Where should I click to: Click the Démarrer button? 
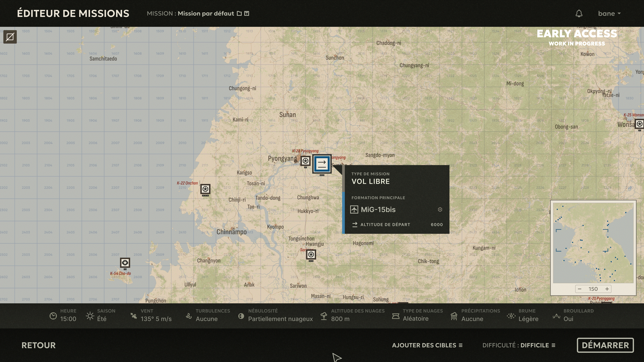(605, 345)
